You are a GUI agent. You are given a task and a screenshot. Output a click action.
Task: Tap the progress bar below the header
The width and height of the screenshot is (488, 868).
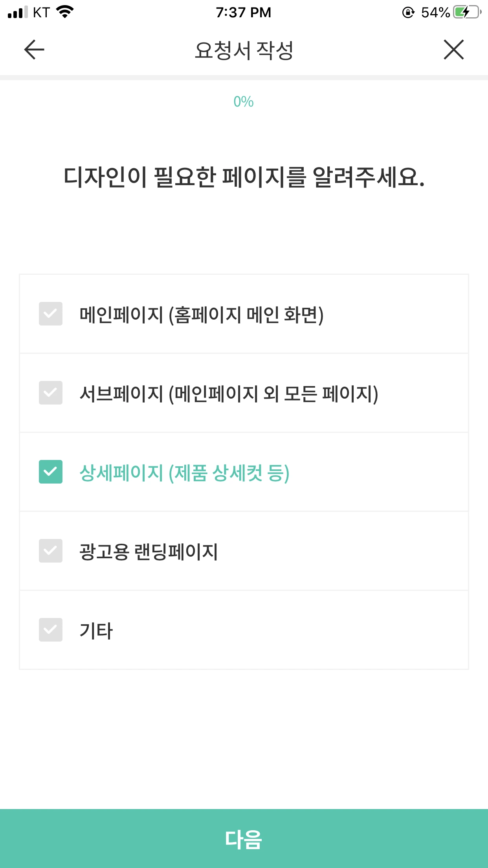(244, 77)
